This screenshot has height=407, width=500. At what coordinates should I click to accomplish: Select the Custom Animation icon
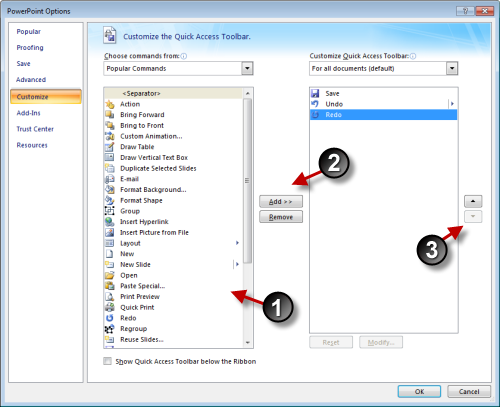tap(110, 136)
